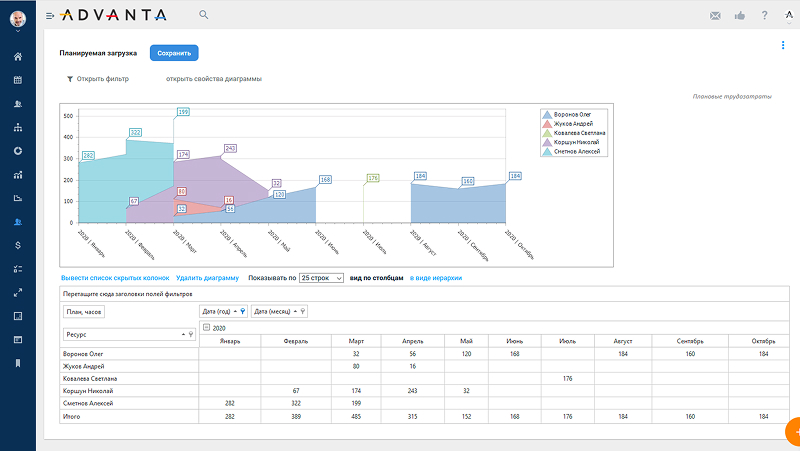Image resolution: width=800 pixels, height=451 pixels.
Task: Click 'Удалить диаграмму' link
Action: (207, 277)
